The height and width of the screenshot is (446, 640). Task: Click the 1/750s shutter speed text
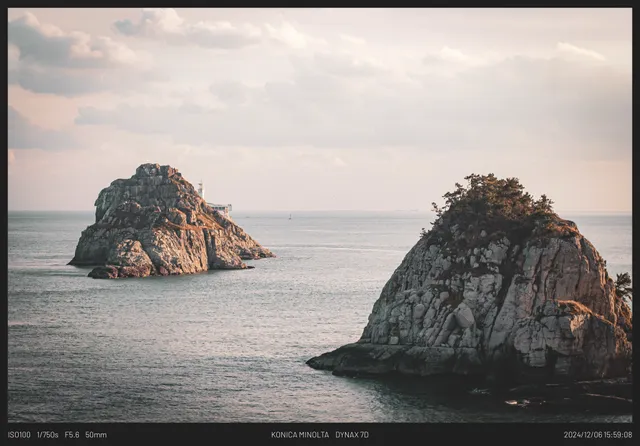point(47,435)
